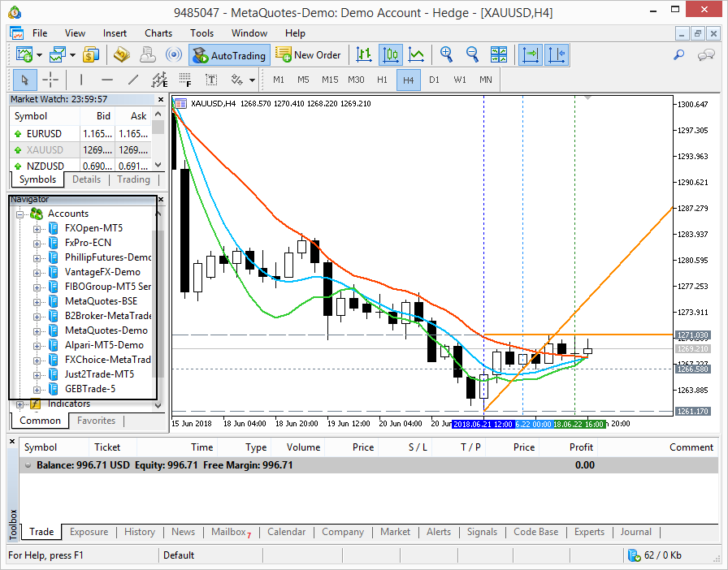The image size is (728, 570).
Task: Zoom out on the chart
Action: coord(472,55)
